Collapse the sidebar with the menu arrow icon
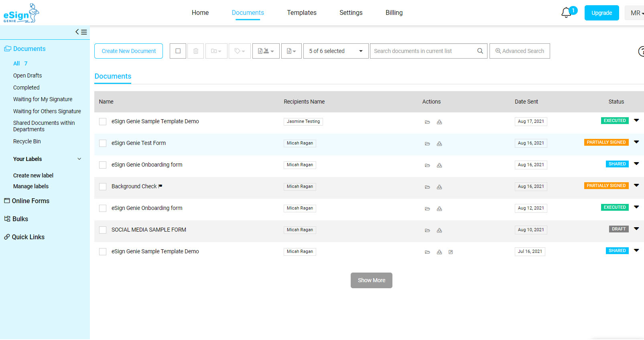 (x=81, y=32)
